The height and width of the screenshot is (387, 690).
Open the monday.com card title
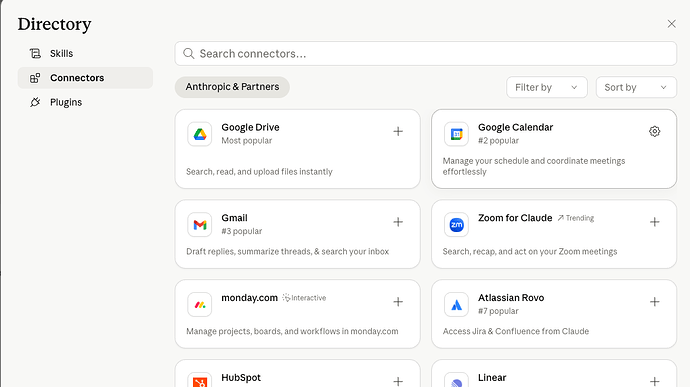250,298
